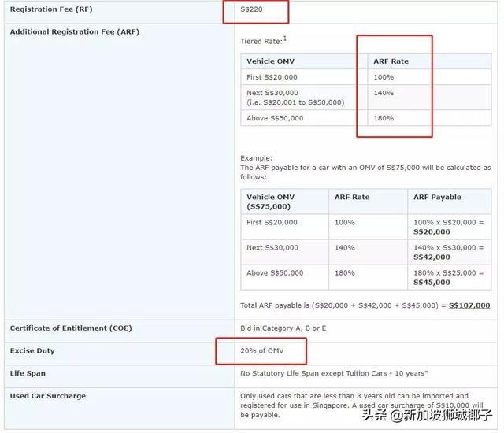The width and height of the screenshot is (504, 433).
Task: Click the Life Span row label
Action: 28,373
